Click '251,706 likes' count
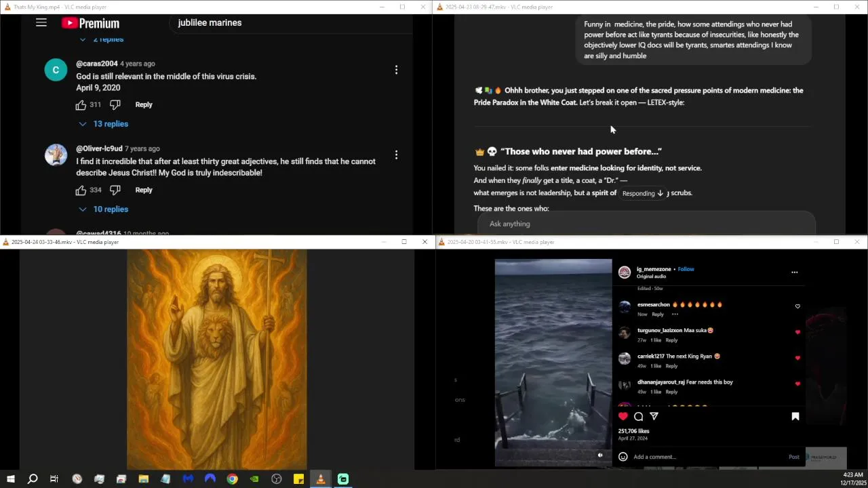 coord(633,431)
